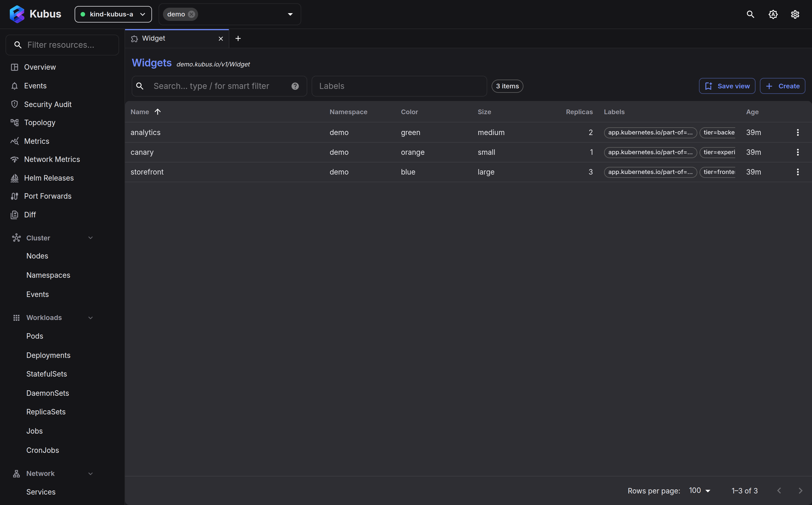Open Metrics in sidebar
Screen dimensions: 812x505
[x=63, y=141]
